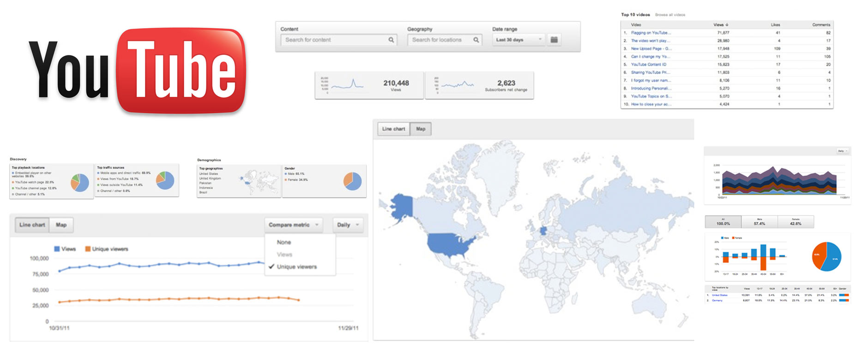Click Browse all videos link
The height and width of the screenshot is (358, 868).
click(x=670, y=15)
